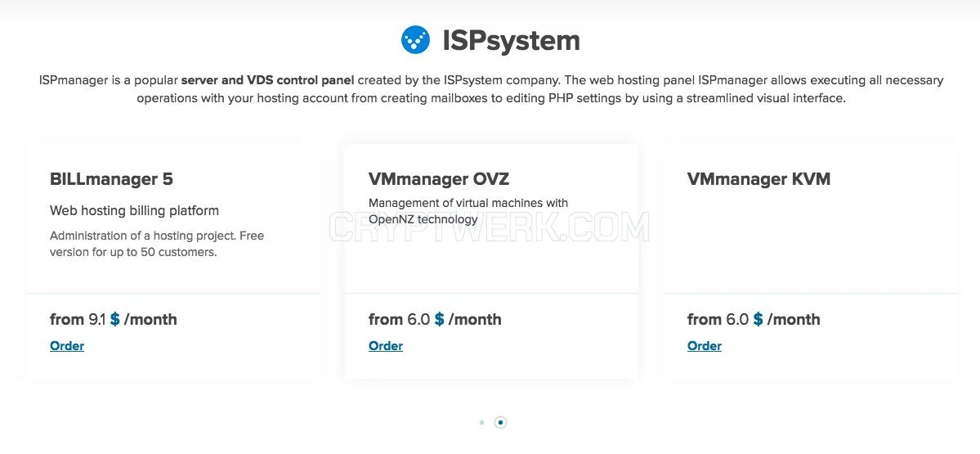Viewport: 980px width, 454px height.
Task: Click 'server and VDS control panel' bold text
Action: (267, 80)
